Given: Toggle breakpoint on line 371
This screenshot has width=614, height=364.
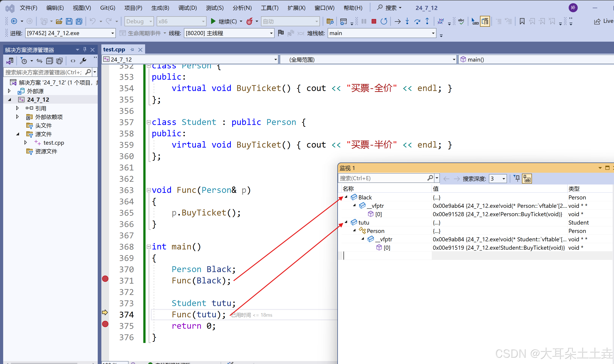Looking at the screenshot, I should click(105, 279).
